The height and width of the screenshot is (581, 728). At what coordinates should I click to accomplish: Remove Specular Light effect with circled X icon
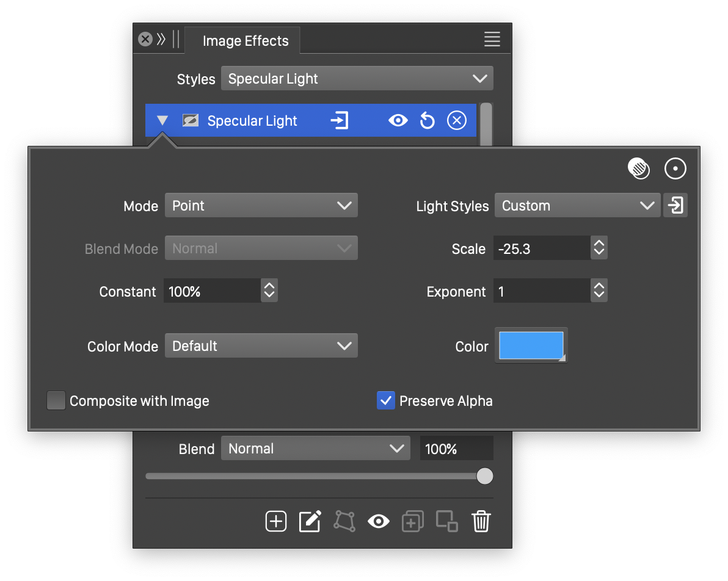tap(456, 121)
